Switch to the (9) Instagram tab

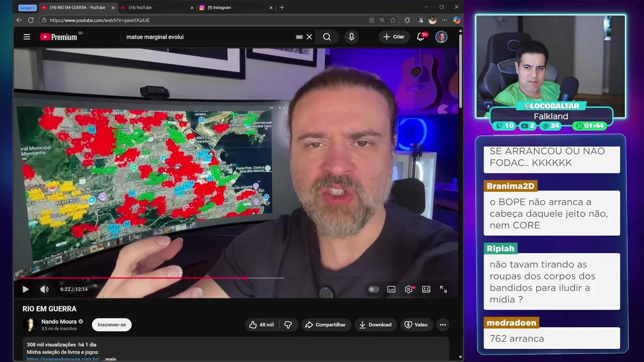pyautogui.click(x=235, y=8)
